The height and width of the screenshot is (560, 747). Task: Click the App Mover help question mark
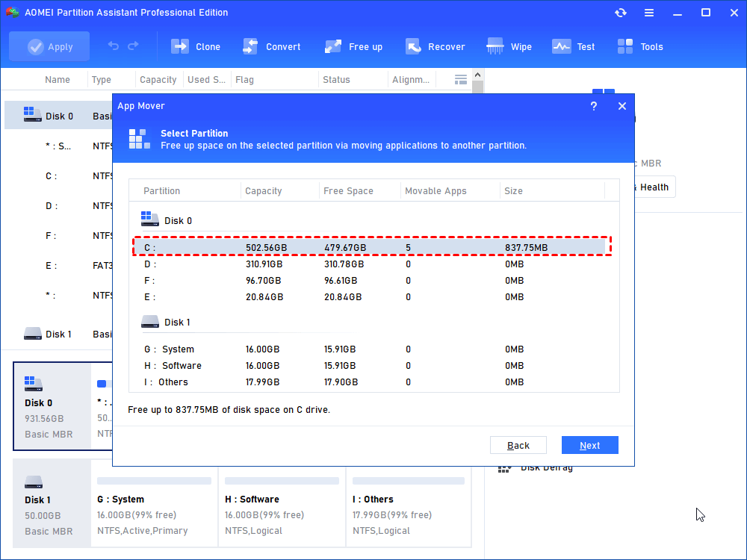(x=594, y=106)
